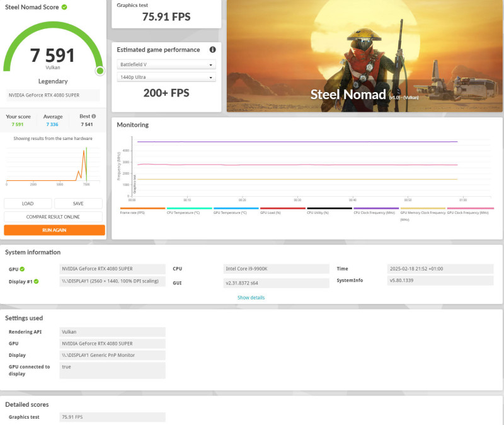
Task: Click the purple CPU clock line in monitoring graph
Action: (x=297, y=141)
